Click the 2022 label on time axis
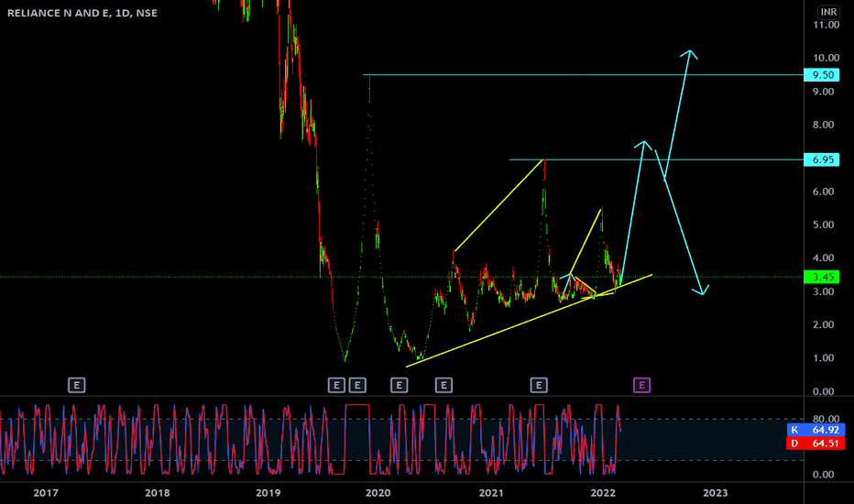854x504 pixels. pos(603,493)
